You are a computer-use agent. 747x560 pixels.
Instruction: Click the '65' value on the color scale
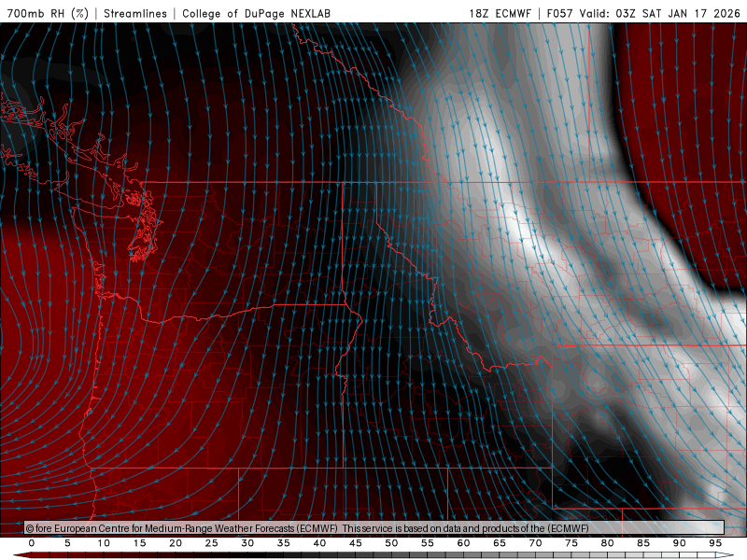[x=500, y=543]
